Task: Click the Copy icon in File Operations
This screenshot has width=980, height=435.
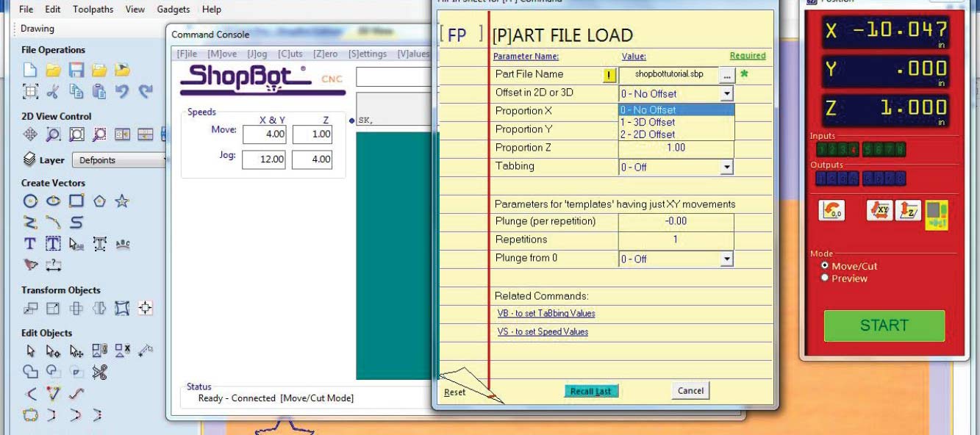Action: click(x=76, y=92)
